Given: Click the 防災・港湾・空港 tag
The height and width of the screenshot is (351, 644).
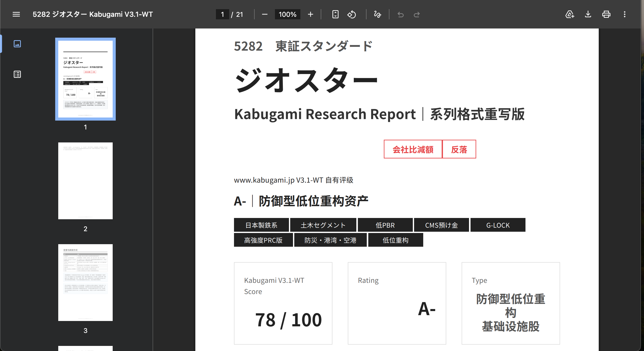Looking at the screenshot, I should click(x=330, y=240).
